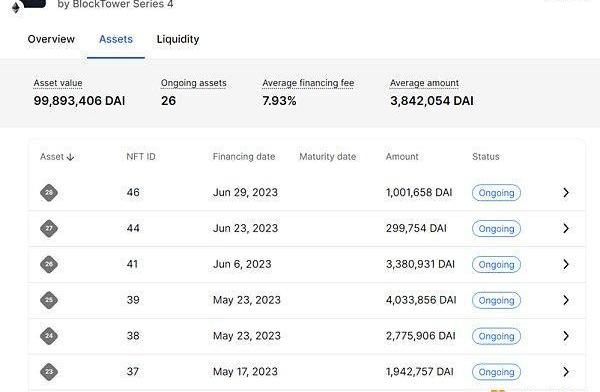Switch to the Liquidity tab
The width and height of the screenshot is (600, 392).
[178, 39]
